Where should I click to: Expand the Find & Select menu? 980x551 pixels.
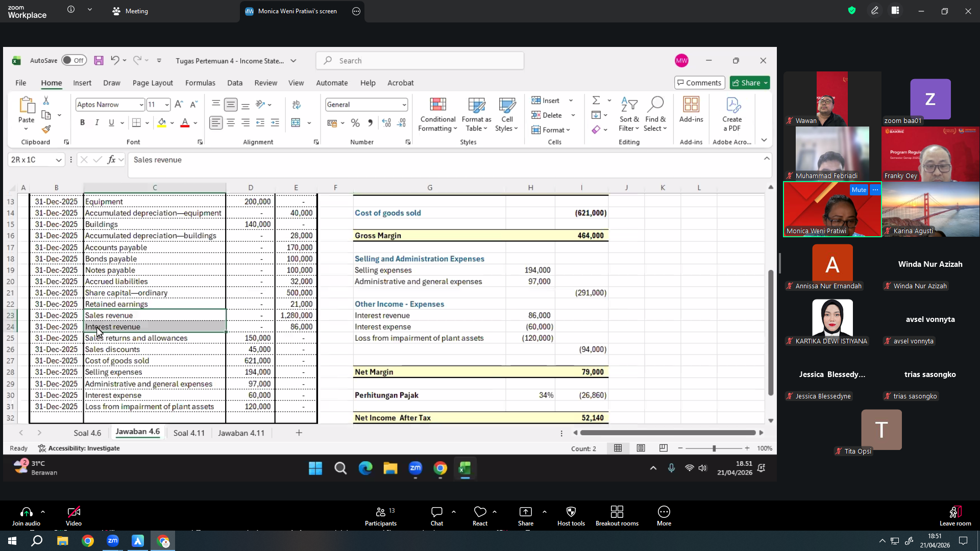click(655, 114)
